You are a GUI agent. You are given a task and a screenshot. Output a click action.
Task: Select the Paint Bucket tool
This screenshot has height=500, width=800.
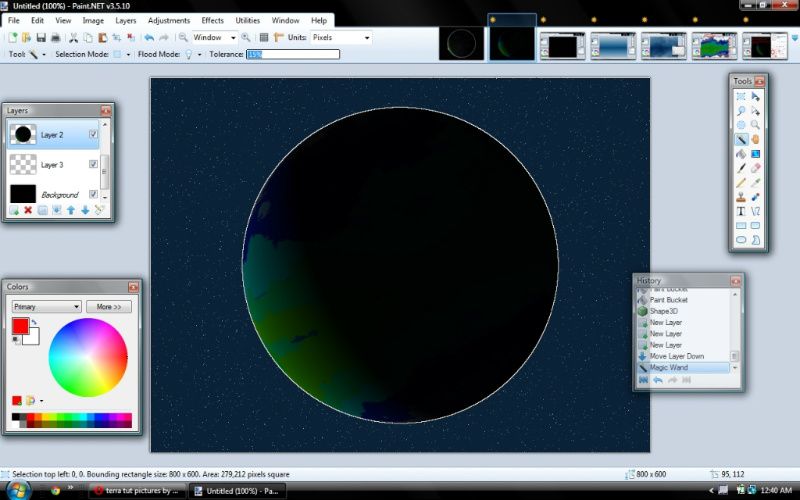741,154
